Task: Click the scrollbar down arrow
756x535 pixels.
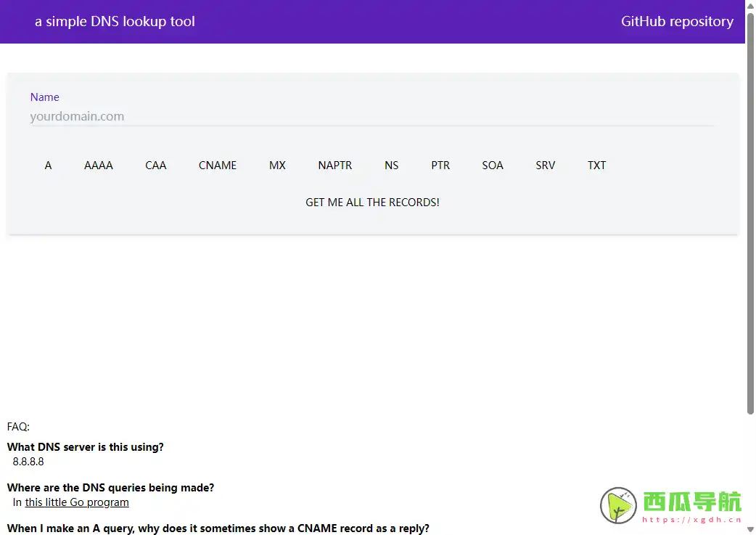Action: click(750, 529)
